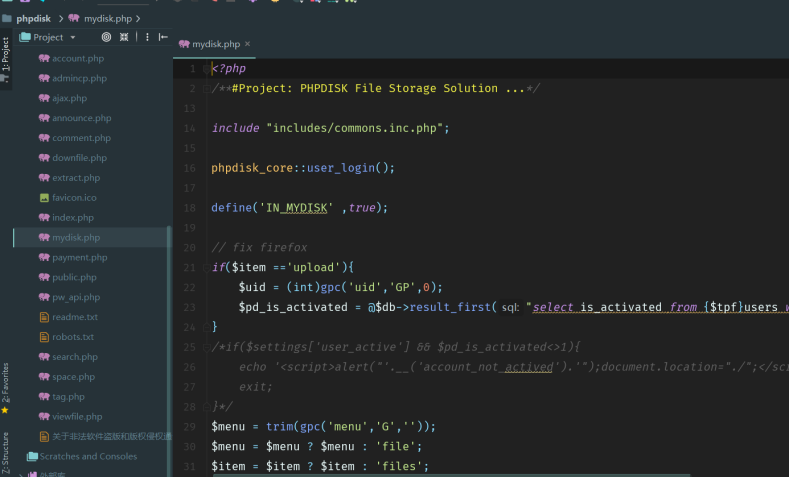Select Scratches and Consoles node label
The height and width of the screenshot is (478, 789).
(x=88, y=456)
